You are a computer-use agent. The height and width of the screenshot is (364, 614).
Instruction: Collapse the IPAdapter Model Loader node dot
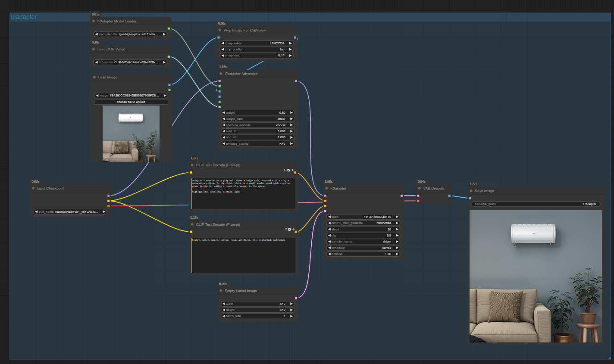point(94,21)
